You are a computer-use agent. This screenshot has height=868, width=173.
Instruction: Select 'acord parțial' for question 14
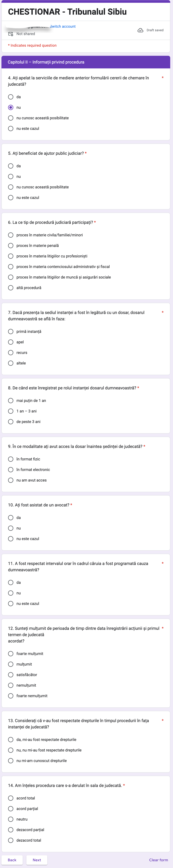click(11, 809)
